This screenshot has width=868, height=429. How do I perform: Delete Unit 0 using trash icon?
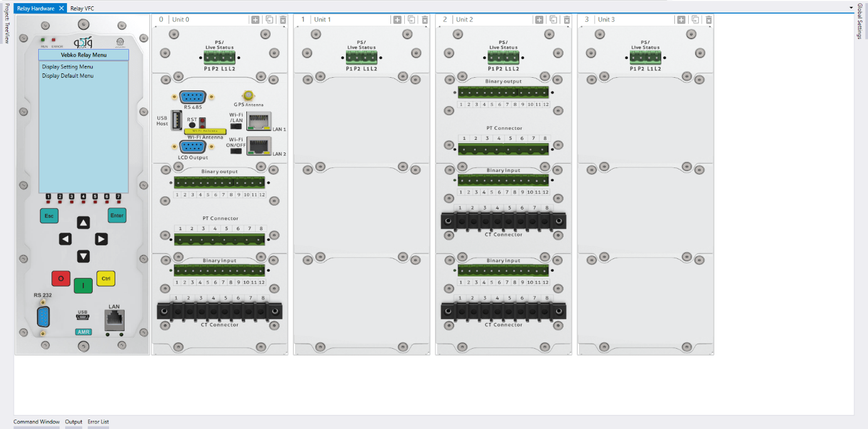click(x=283, y=19)
